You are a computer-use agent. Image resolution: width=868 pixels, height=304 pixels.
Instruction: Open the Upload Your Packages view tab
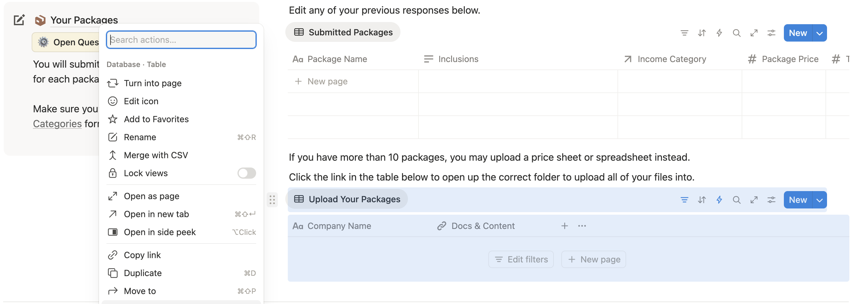pos(347,199)
